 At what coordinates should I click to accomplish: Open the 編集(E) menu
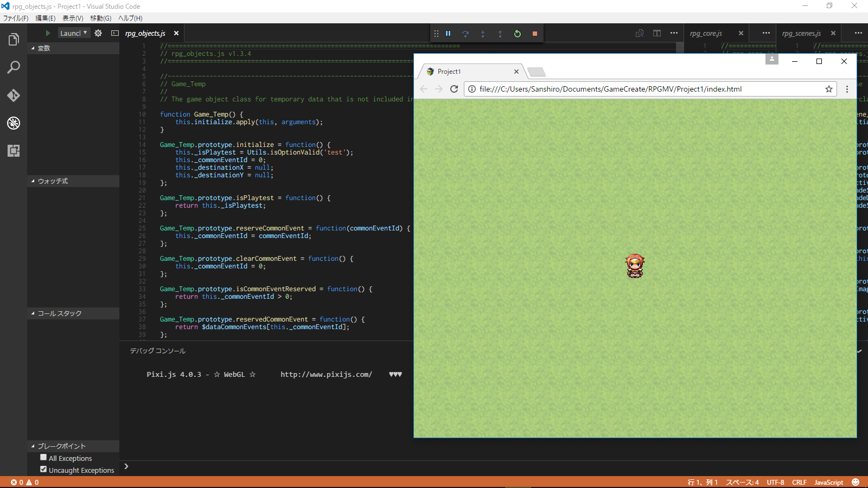point(46,18)
